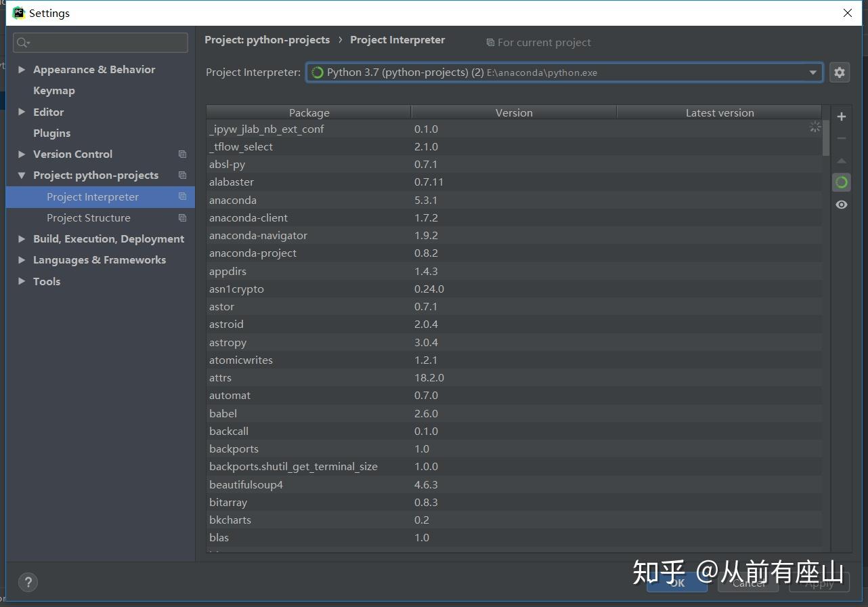Select astropy package row

coord(514,342)
